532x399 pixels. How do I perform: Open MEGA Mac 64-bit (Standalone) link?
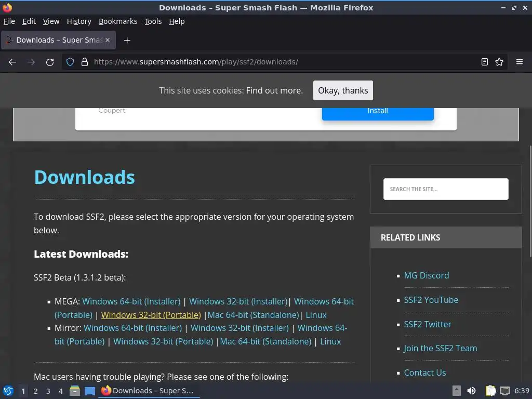[x=253, y=315]
